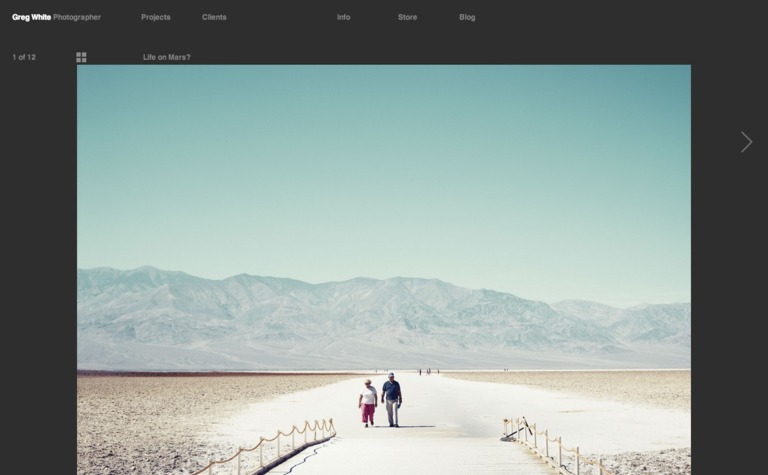Click the man in the blue shirt

pyautogui.click(x=391, y=400)
